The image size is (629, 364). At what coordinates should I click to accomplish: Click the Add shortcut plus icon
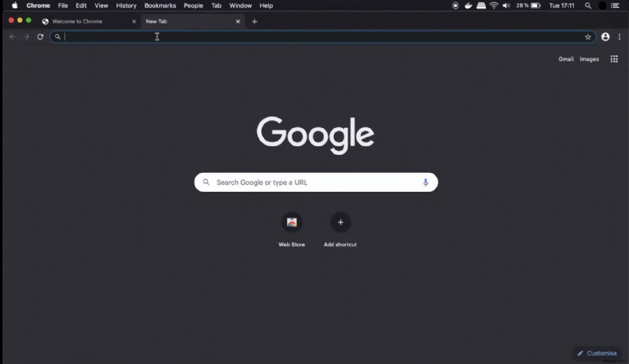pyautogui.click(x=340, y=223)
